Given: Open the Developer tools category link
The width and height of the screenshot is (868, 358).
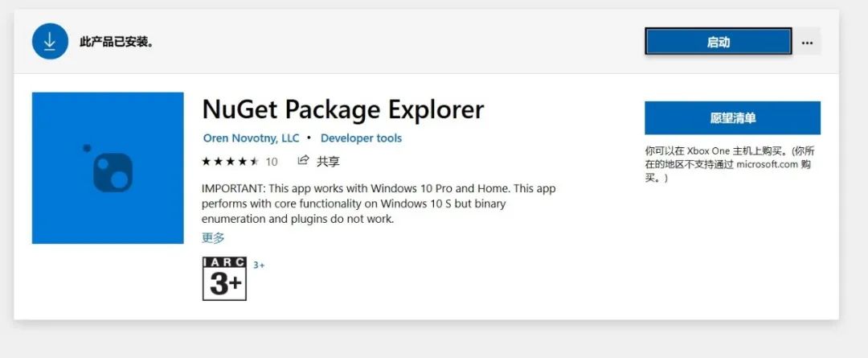Looking at the screenshot, I should (x=361, y=138).
